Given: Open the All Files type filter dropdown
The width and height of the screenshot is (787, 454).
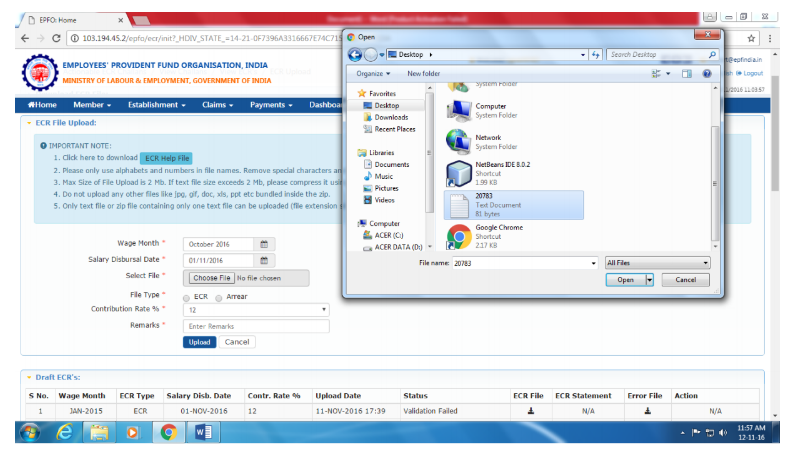Looking at the screenshot, I should tap(657, 263).
